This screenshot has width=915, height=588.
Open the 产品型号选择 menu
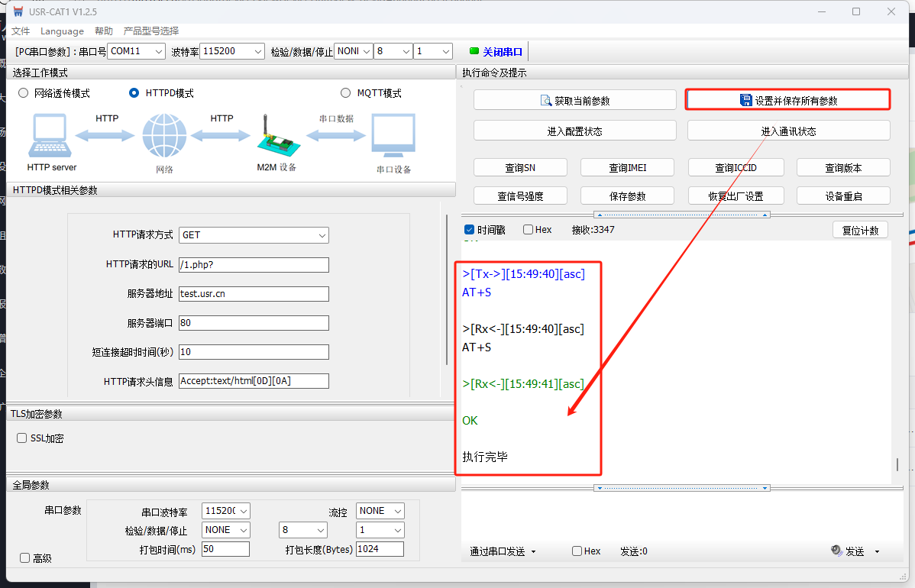click(151, 31)
